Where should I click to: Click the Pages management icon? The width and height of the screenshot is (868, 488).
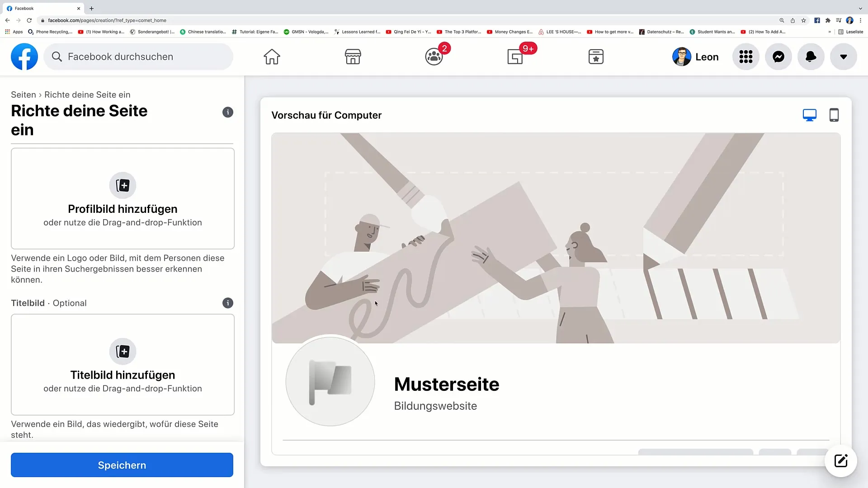tap(515, 56)
